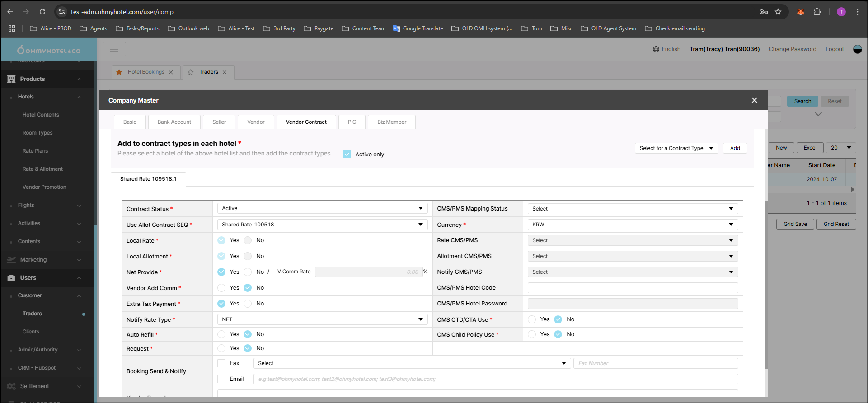Click the CMS/PMS Hotel Code input field
The height and width of the screenshot is (403, 868).
(632, 288)
